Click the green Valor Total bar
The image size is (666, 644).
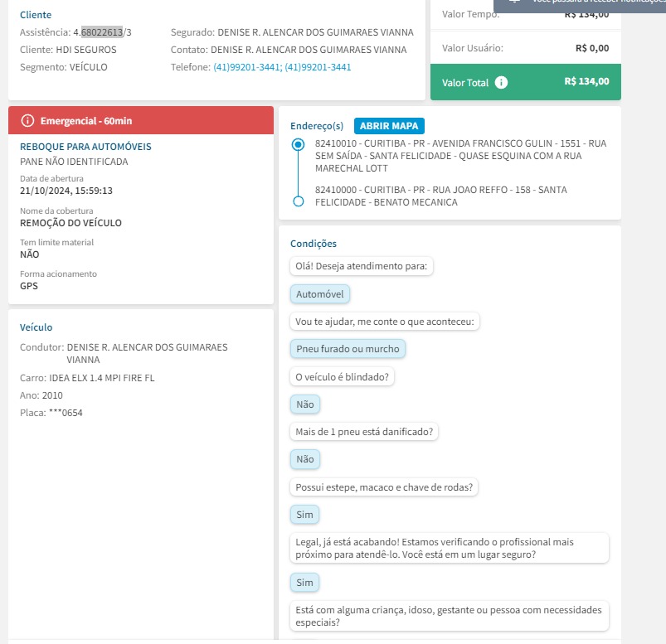[x=525, y=82]
